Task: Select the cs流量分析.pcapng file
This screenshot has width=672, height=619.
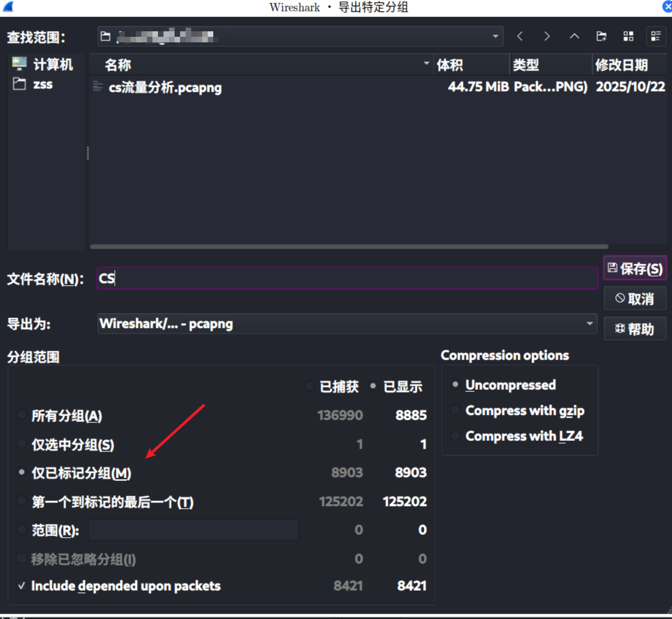Action: (x=165, y=87)
